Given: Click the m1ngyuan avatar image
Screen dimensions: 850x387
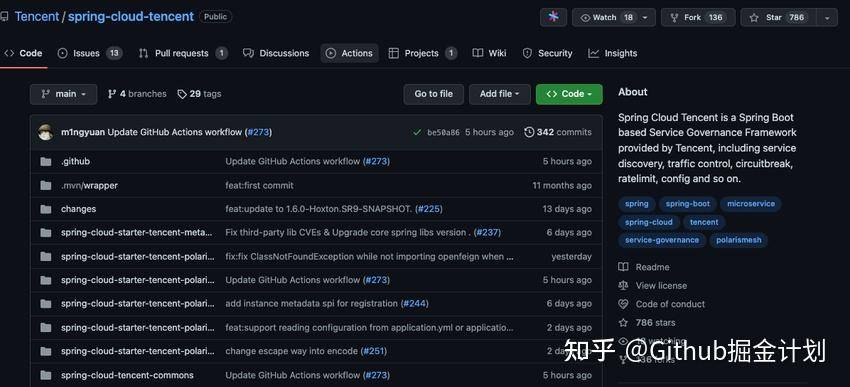Looking at the screenshot, I should pyautogui.click(x=46, y=132).
